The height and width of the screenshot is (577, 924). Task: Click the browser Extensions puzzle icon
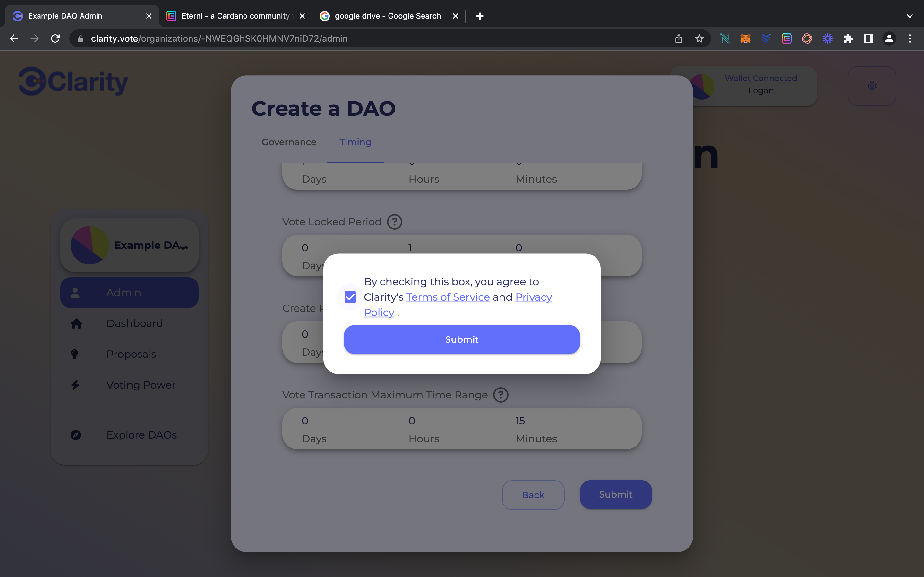[848, 38]
